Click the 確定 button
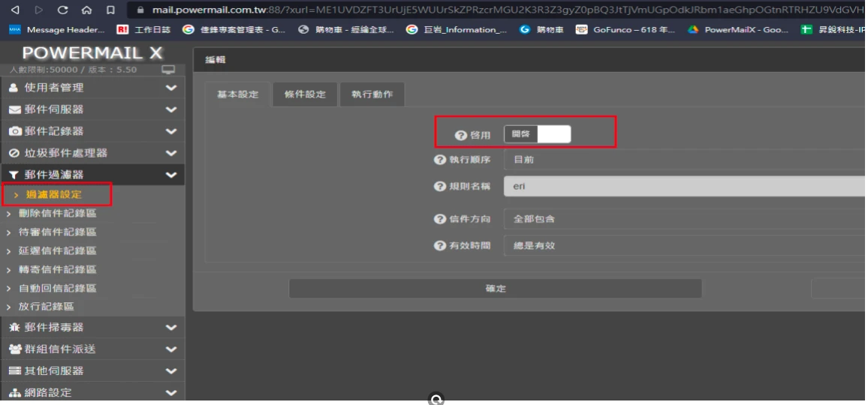The width and height of the screenshot is (868, 405). click(x=496, y=289)
